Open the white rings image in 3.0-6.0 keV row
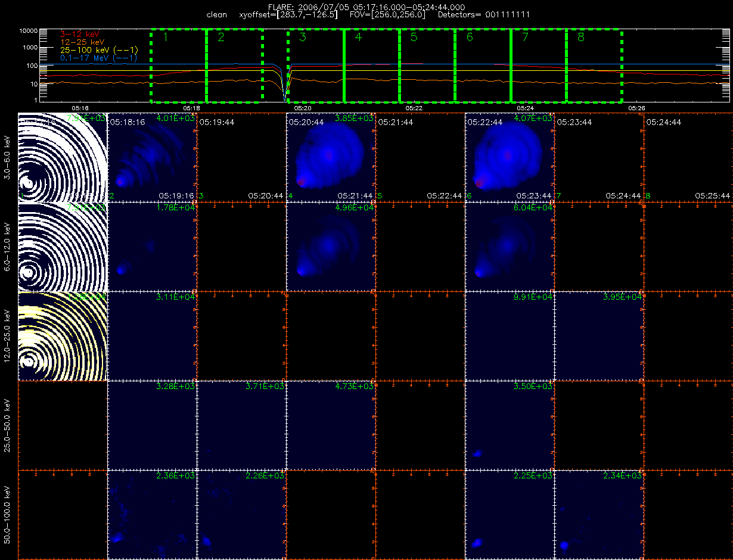This screenshot has width=733, height=560. [x=63, y=157]
